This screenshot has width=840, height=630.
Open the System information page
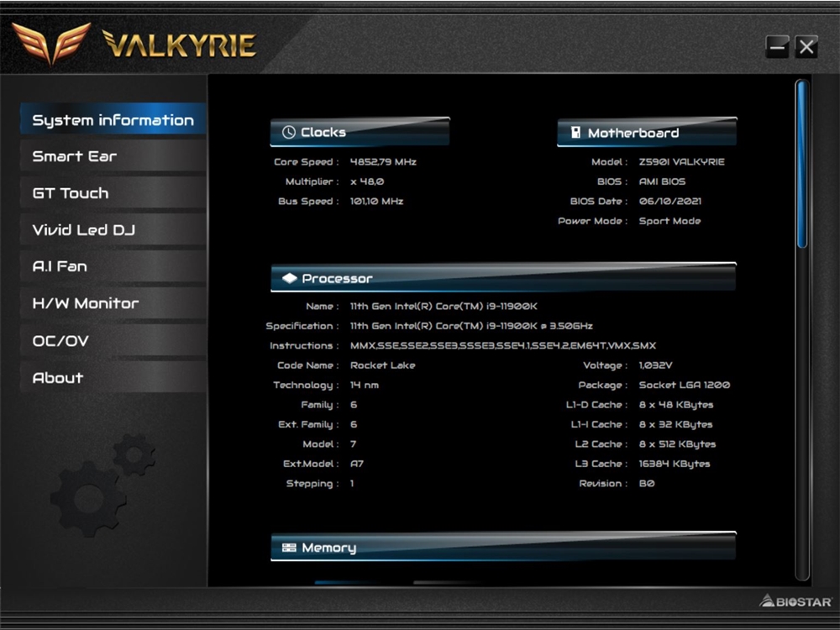(113, 119)
